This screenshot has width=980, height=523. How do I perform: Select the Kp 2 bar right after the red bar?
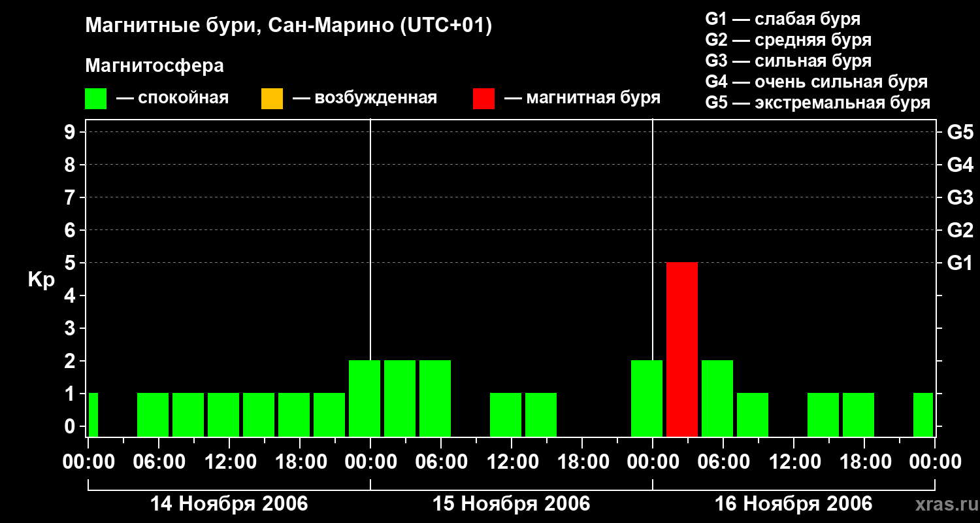coord(717,399)
